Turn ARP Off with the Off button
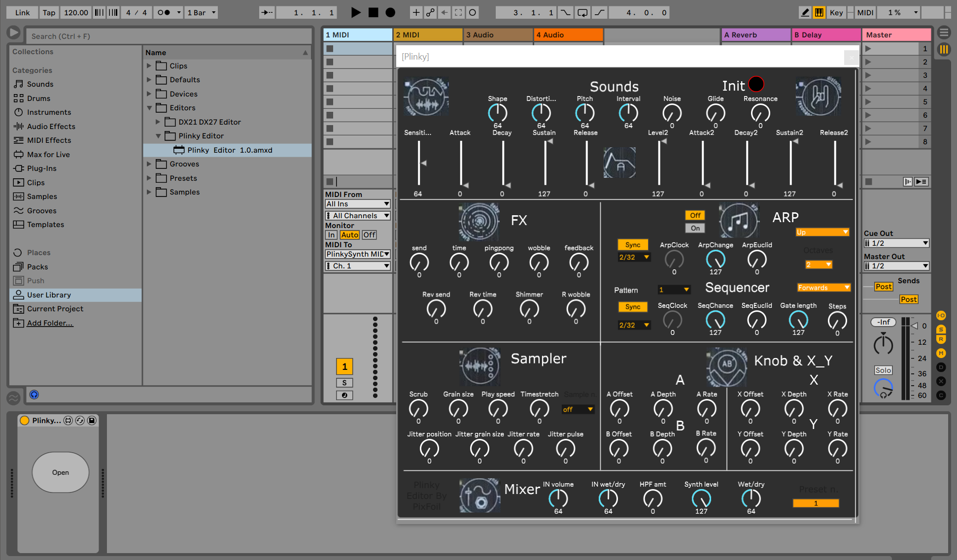The width and height of the screenshot is (957, 560). (x=695, y=215)
